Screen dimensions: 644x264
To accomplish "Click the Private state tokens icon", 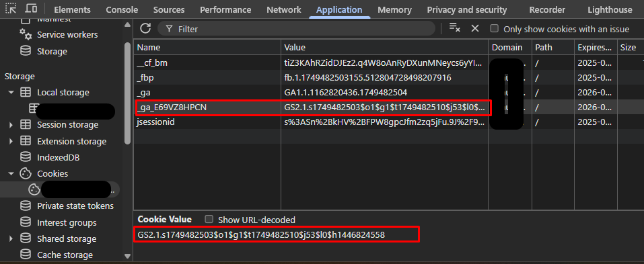I will [26, 206].
